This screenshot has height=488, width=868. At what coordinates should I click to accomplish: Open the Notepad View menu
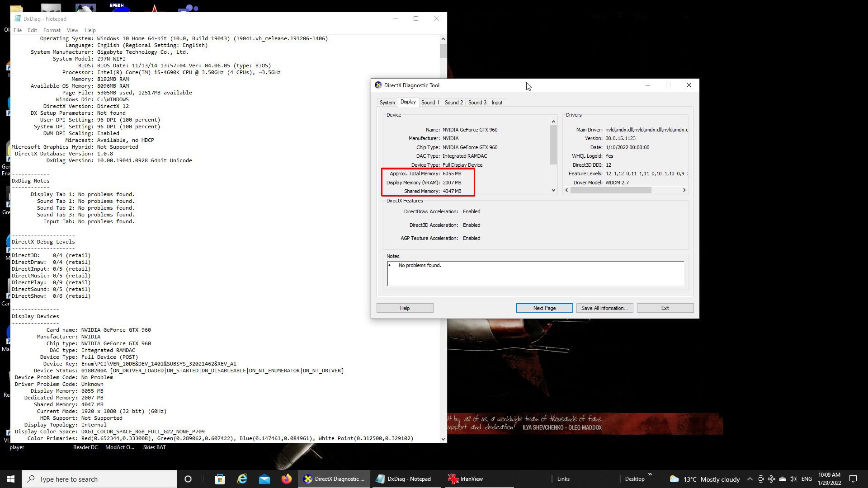[x=72, y=30]
